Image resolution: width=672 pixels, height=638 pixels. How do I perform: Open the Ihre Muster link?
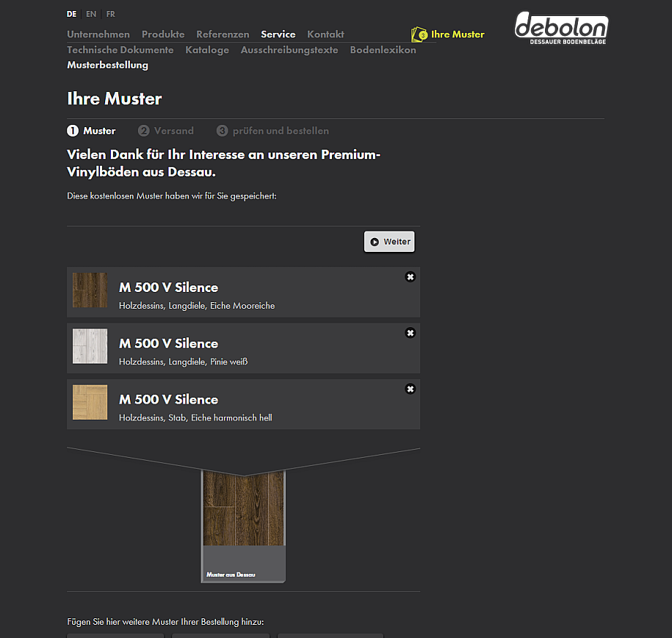[457, 34]
